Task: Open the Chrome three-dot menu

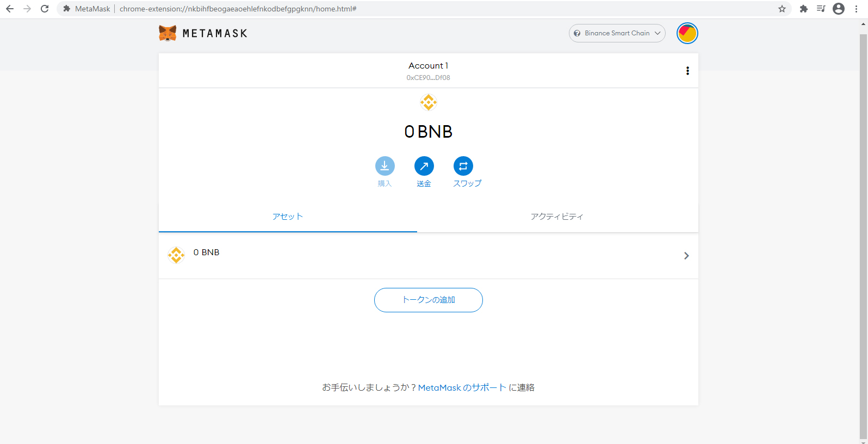Action: (857, 9)
